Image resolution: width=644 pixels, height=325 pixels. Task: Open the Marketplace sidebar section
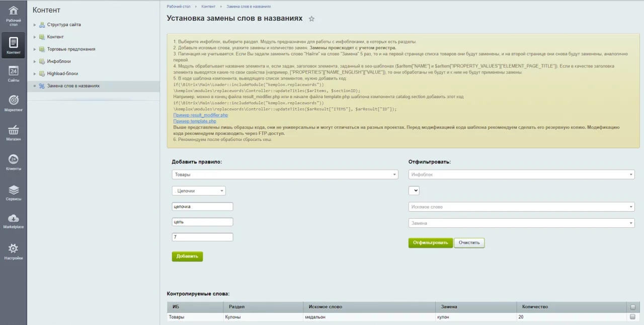point(14,221)
